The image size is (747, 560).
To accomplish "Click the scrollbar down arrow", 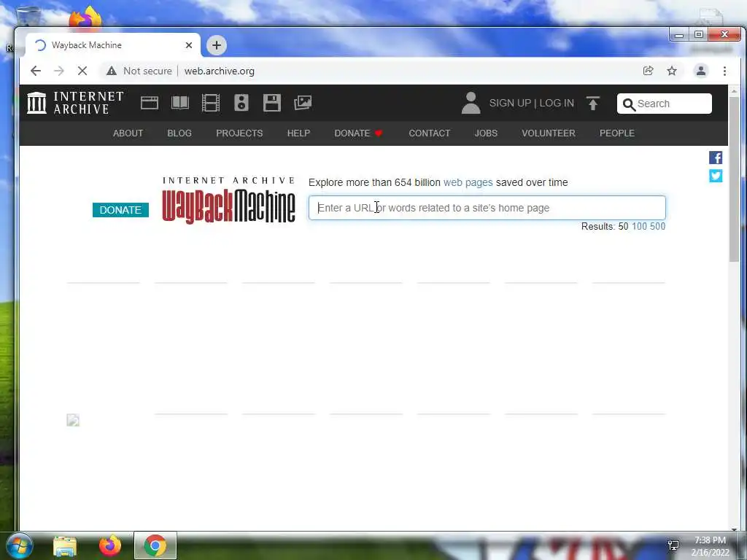I will point(734,529).
